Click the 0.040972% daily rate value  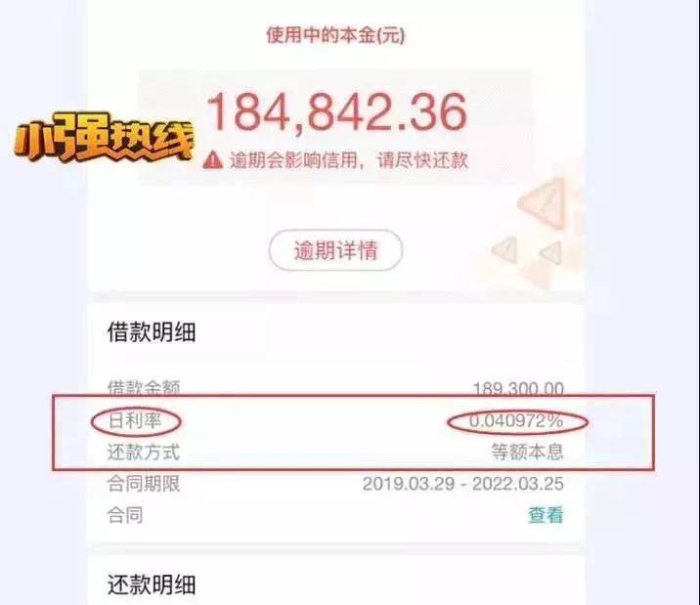tap(516, 420)
